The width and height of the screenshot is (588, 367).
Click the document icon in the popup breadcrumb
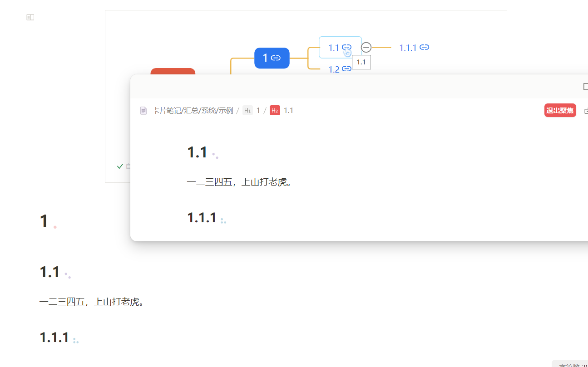tap(143, 111)
